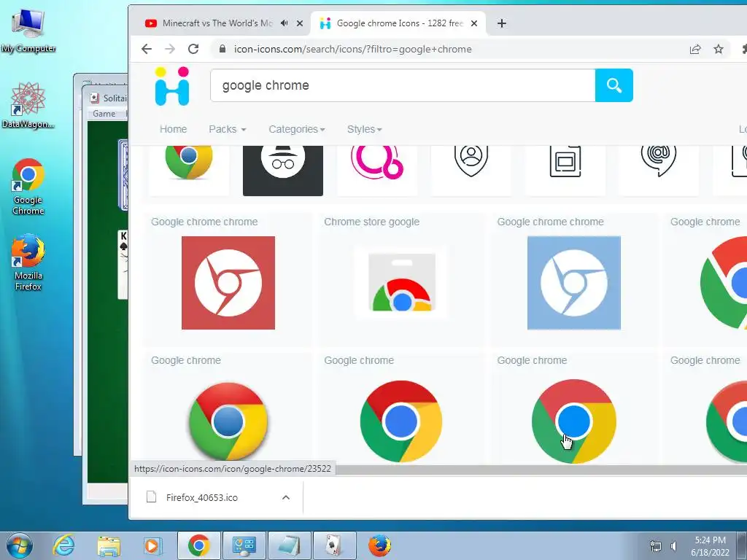Bookmark this page with the star
Image resolution: width=747 pixels, height=560 pixels.
coord(719,49)
